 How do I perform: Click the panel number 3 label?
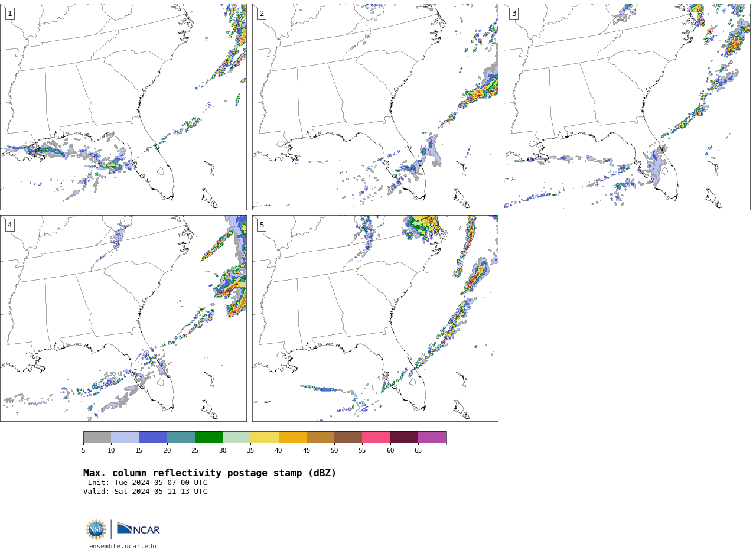click(513, 14)
